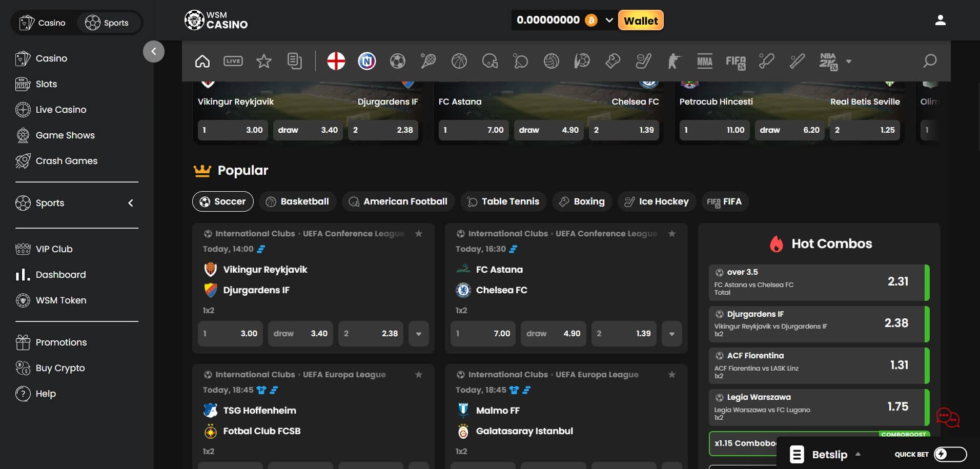The height and width of the screenshot is (469, 980).
Task: Pick Real Betis Seville 1.25 in banner
Action: coord(865,130)
